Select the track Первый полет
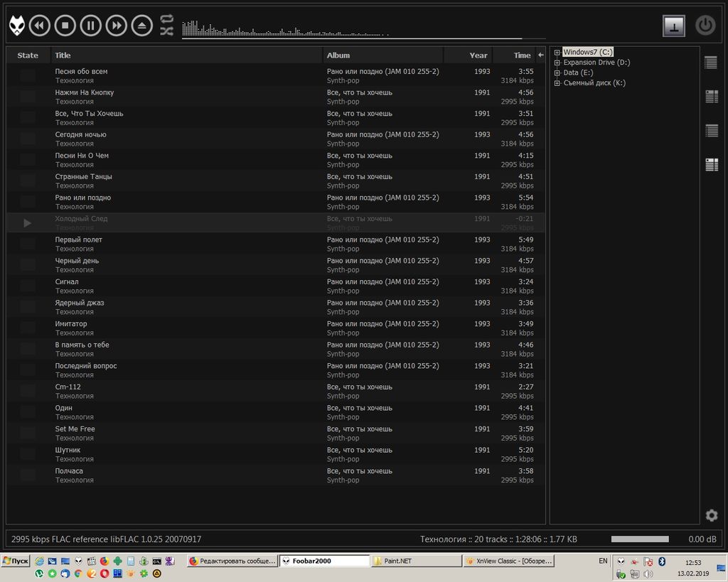 [276, 244]
